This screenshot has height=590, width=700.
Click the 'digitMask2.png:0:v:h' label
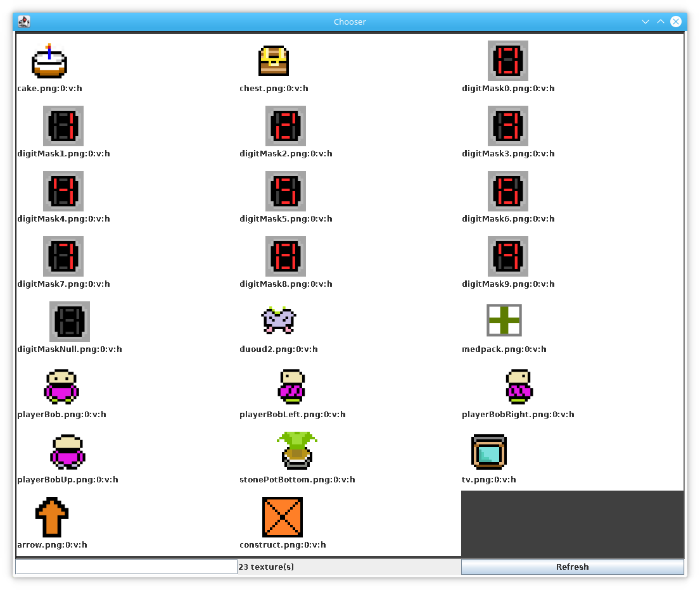pyautogui.click(x=286, y=153)
